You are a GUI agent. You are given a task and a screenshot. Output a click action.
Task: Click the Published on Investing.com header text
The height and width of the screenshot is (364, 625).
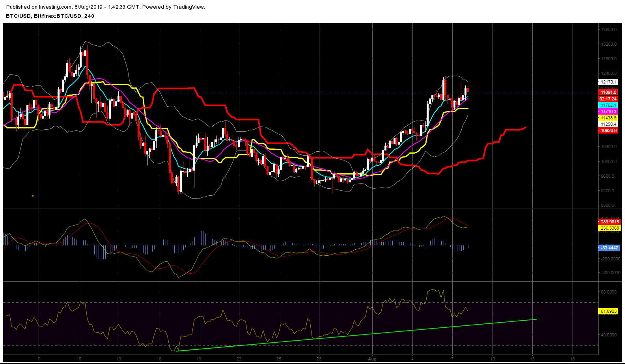pyautogui.click(x=106, y=7)
